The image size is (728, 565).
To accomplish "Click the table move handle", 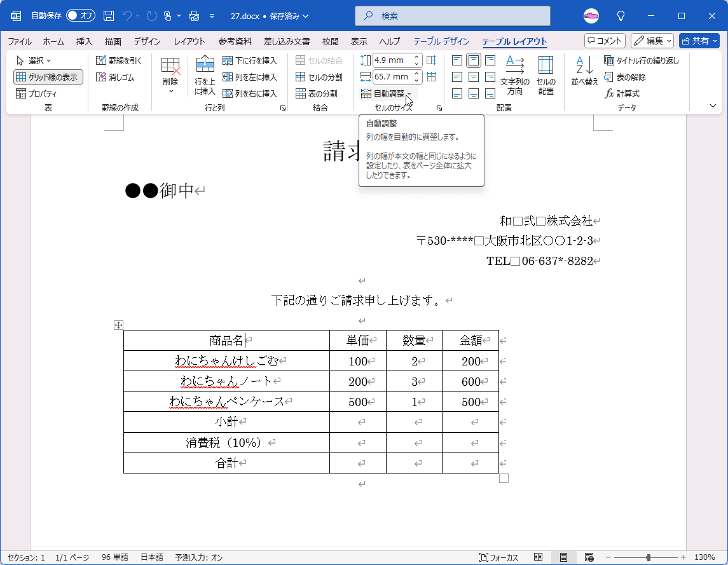I will point(118,325).
